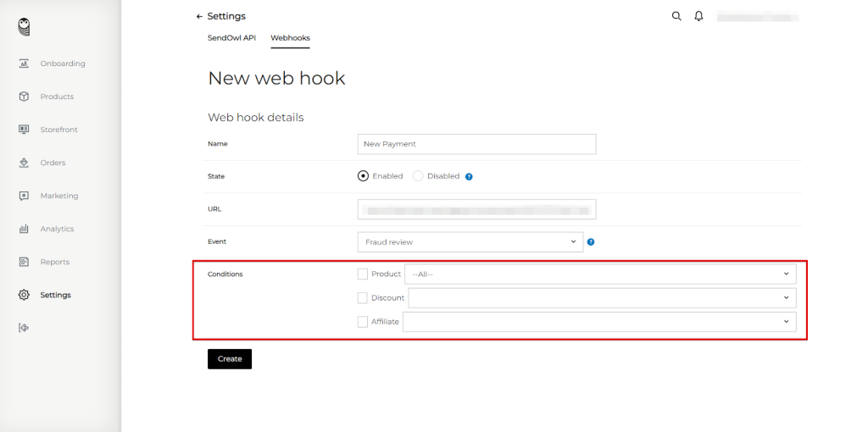The height and width of the screenshot is (432, 868).
Task: Open notifications bell icon
Action: [699, 16]
